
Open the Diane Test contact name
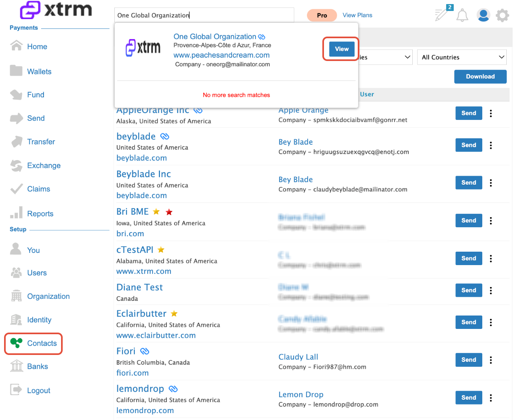[x=140, y=287]
